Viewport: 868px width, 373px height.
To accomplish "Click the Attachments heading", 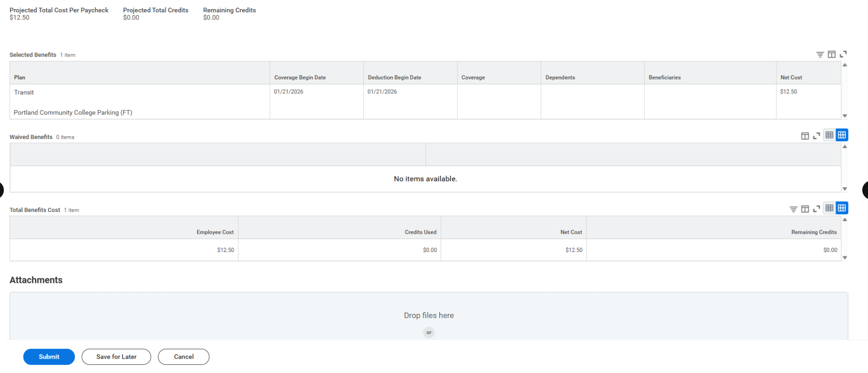I will pyautogui.click(x=36, y=280).
